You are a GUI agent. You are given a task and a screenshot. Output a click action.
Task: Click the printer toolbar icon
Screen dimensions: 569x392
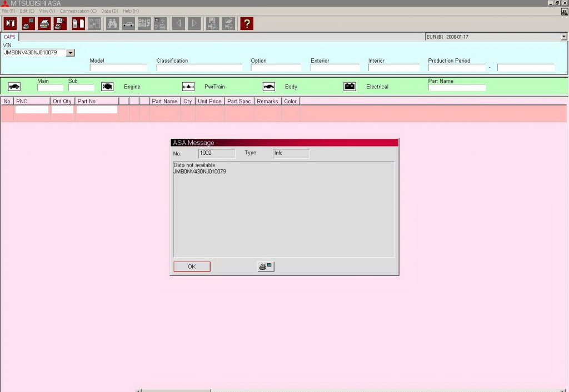pyautogui.click(x=44, y=23)
